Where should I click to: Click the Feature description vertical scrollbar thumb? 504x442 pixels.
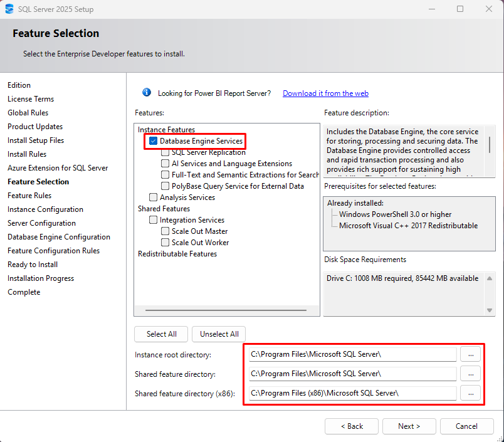pyautogui.click(x=490, y=145)
